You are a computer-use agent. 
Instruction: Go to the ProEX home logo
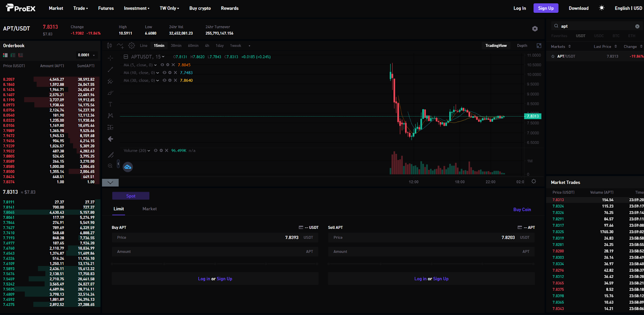[x=21, y=8]
